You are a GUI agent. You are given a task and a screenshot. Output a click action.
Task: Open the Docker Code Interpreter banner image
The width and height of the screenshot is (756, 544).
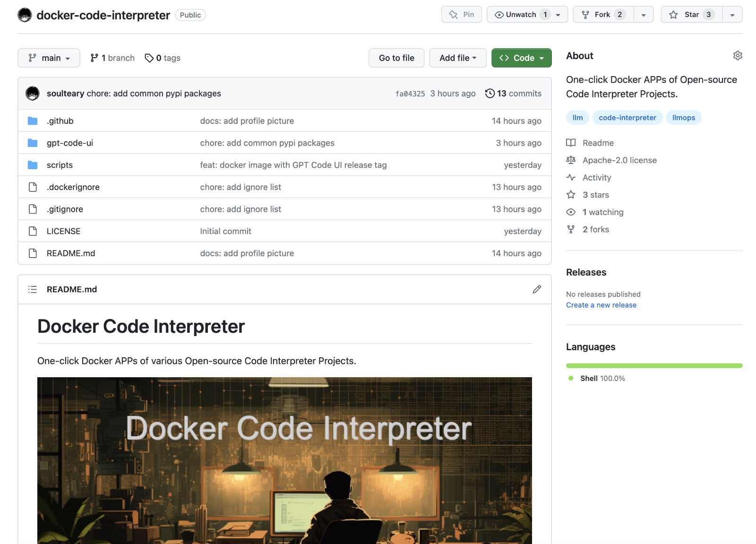coord(284,460)
